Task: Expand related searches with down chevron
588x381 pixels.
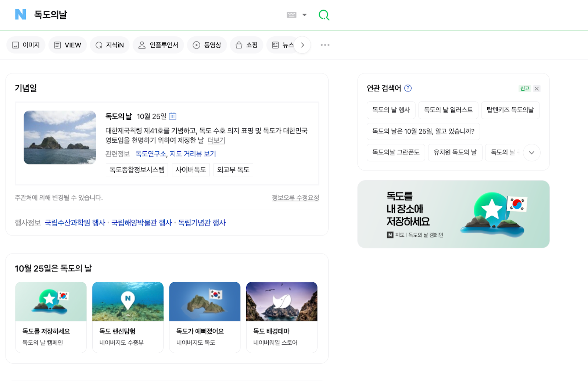Action: (x=531, y=152)
